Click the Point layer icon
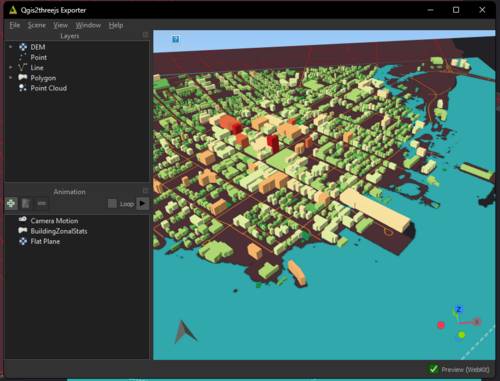The height and width of the screenshot is (381, 500). tap(23, 57)
